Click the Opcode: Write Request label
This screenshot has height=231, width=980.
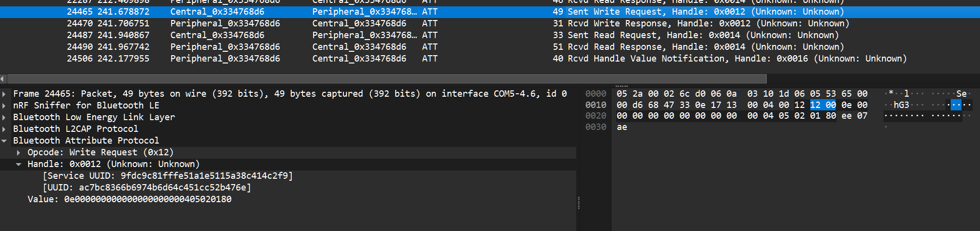(100, 152)
